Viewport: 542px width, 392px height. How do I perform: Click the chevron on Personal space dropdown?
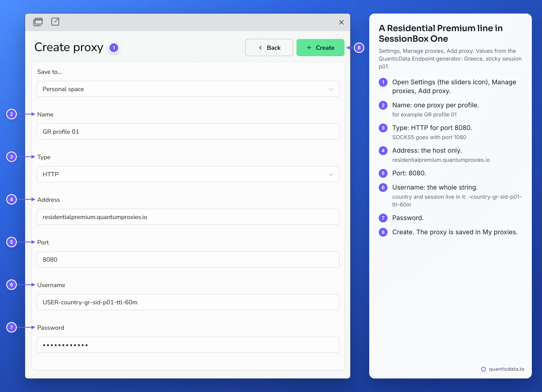pyautogui.click(x=331, y=89)
